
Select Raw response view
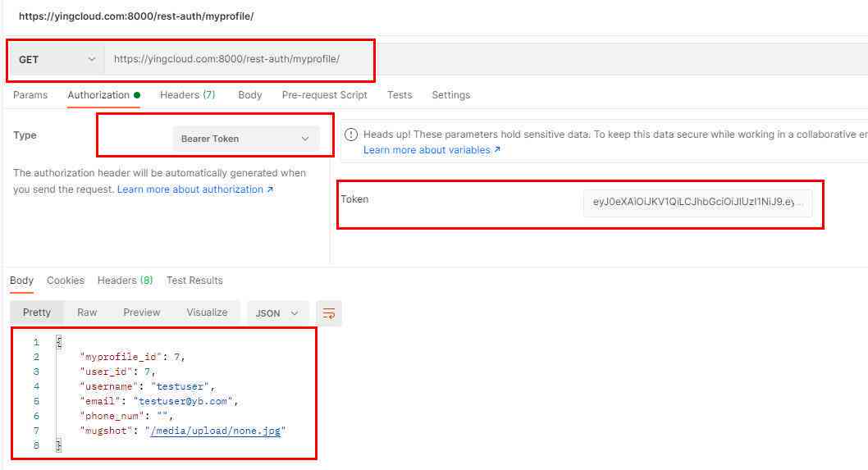point(87,313)
